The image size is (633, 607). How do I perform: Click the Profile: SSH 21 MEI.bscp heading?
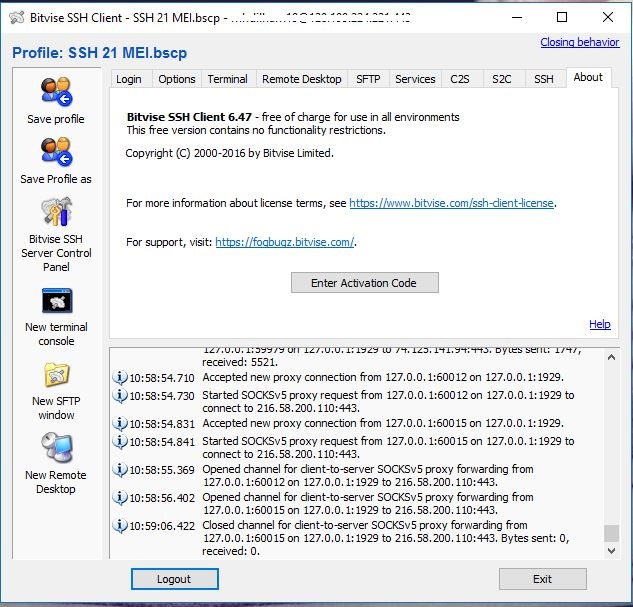click(99, 53)
